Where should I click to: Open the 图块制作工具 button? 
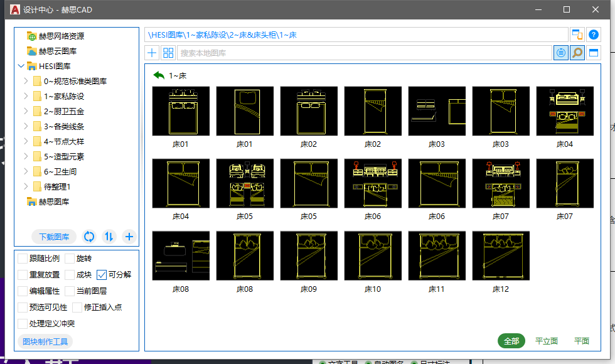click(45, 341)
